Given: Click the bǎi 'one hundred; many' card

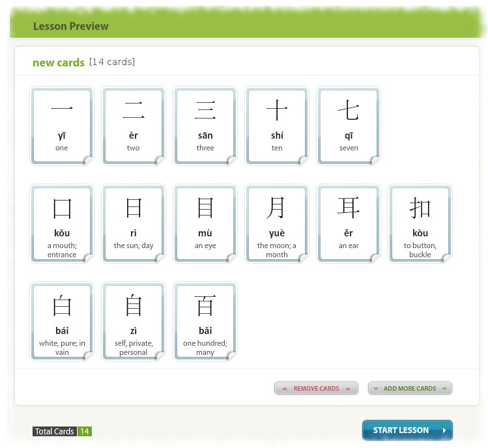Looking at the screenshot, I should pos(205,322).
